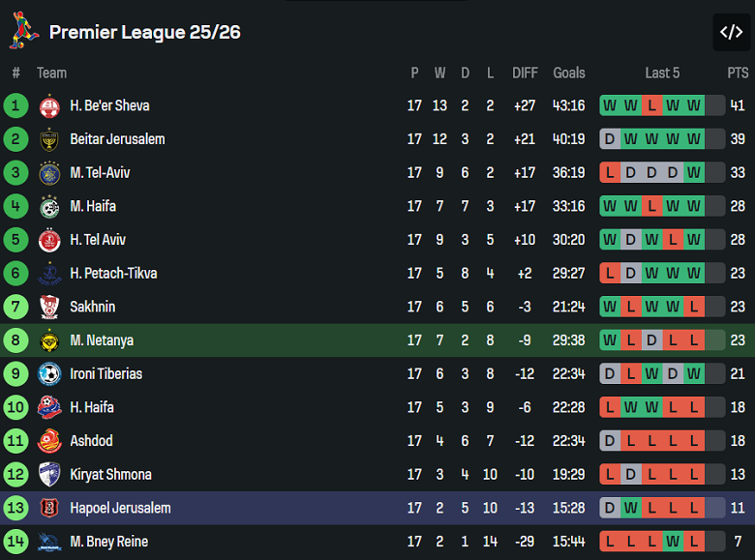Viewport: 755px width, 560px height.
Task: Open the Sakhnin team link
Action: click(92, 307)
